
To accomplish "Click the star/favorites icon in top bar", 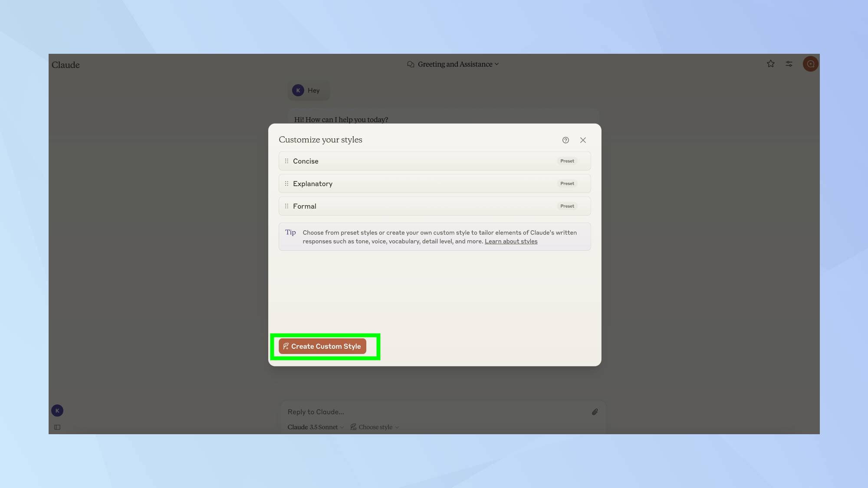I will pos(771,64).
